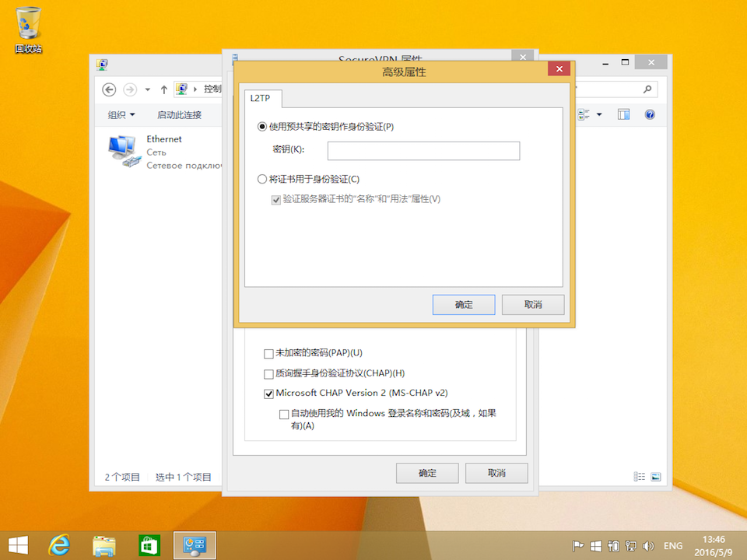Viewport: 747px width, 560px height.
Task: Select the Ethernet network adapter icon
Action: point(124,151)
